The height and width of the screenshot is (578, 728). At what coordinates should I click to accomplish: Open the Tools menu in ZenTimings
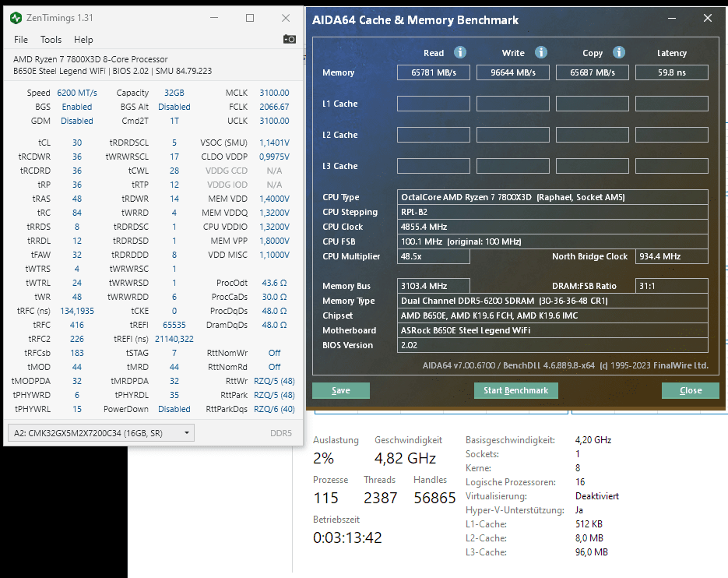(51, 40)
